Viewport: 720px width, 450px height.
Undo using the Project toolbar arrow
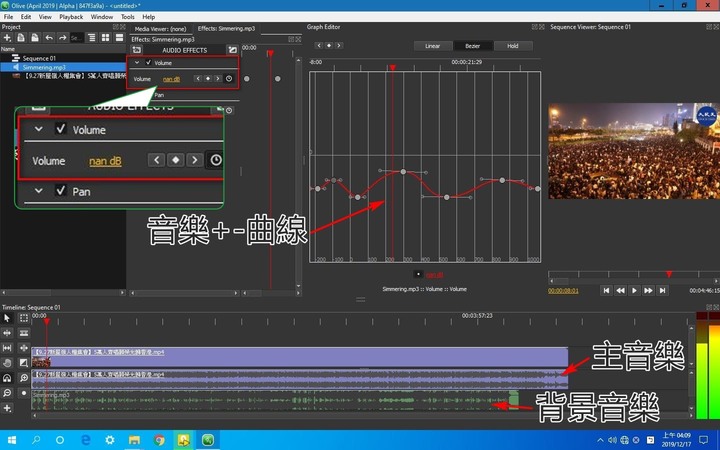[x=49, y=38]
